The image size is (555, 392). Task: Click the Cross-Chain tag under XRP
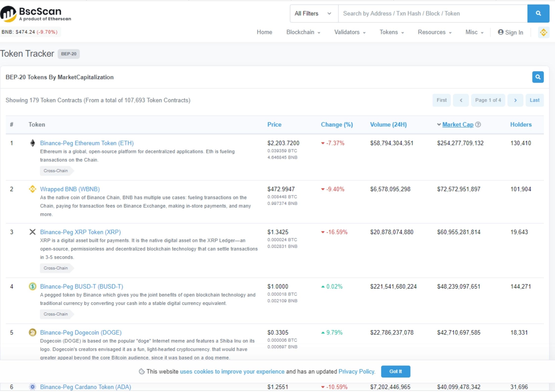pyautogui.click(x=57, y=268)
